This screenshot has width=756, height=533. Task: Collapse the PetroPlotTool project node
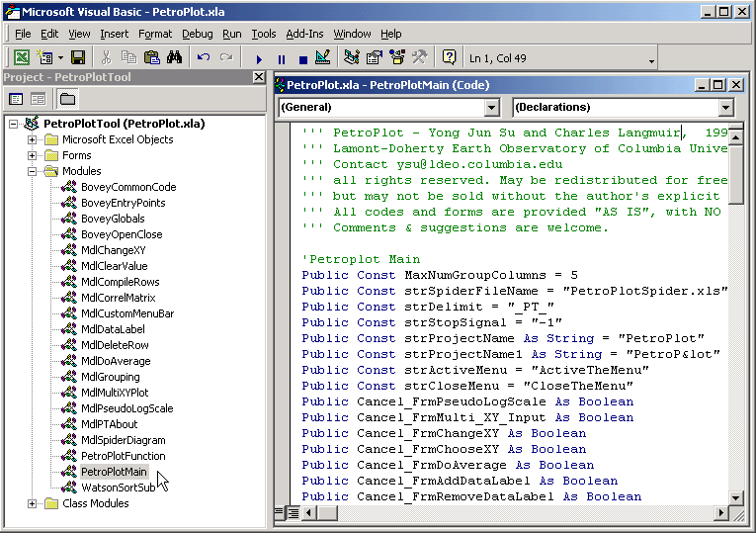[14, 124]
